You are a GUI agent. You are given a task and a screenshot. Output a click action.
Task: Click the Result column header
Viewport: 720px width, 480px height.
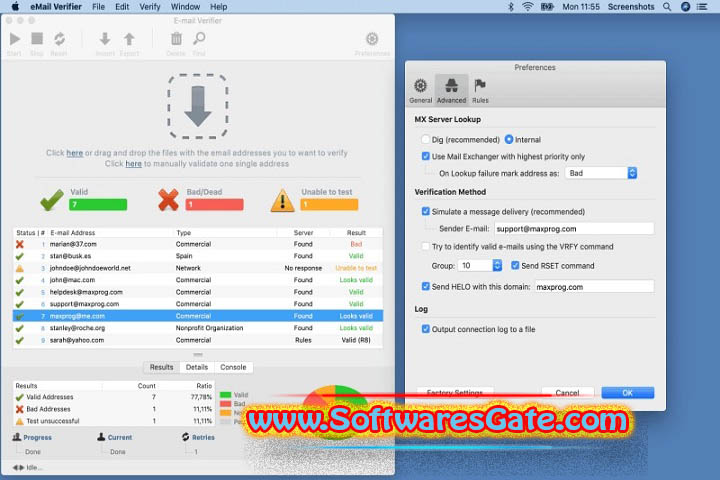tap(356, 233)
